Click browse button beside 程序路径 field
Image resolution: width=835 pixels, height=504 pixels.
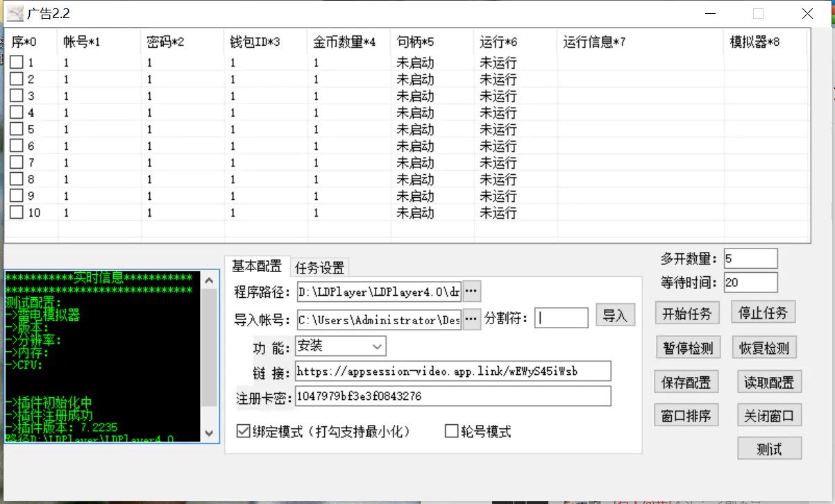click(x=471, y=292)
